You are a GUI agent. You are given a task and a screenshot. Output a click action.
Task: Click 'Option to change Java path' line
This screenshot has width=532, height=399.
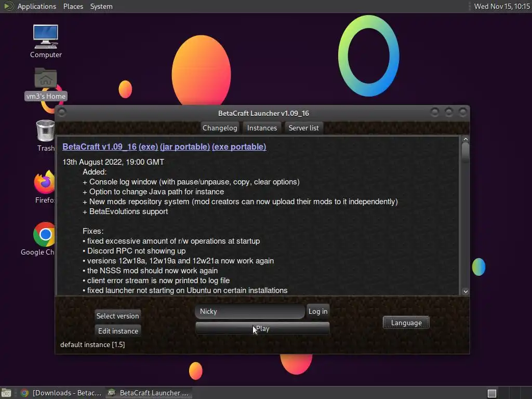tap(153, 192)
